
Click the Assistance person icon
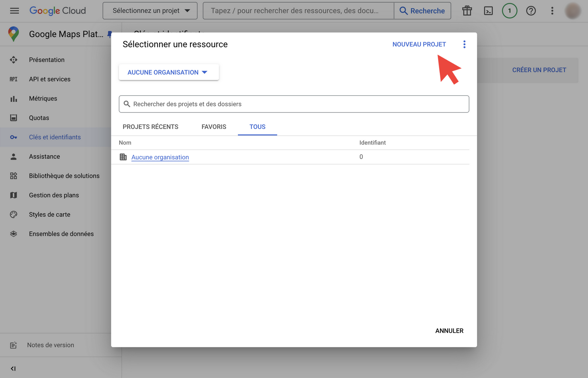14,157
